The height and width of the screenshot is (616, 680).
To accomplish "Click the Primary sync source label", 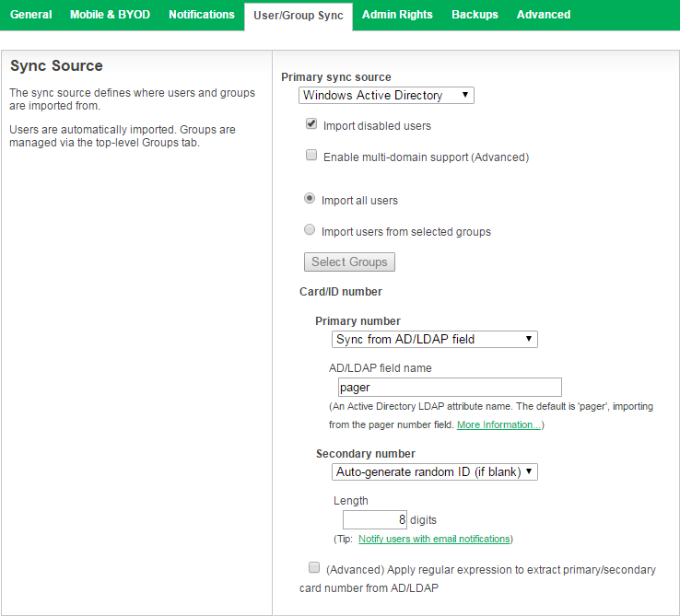I will click(x=336, y=77).
